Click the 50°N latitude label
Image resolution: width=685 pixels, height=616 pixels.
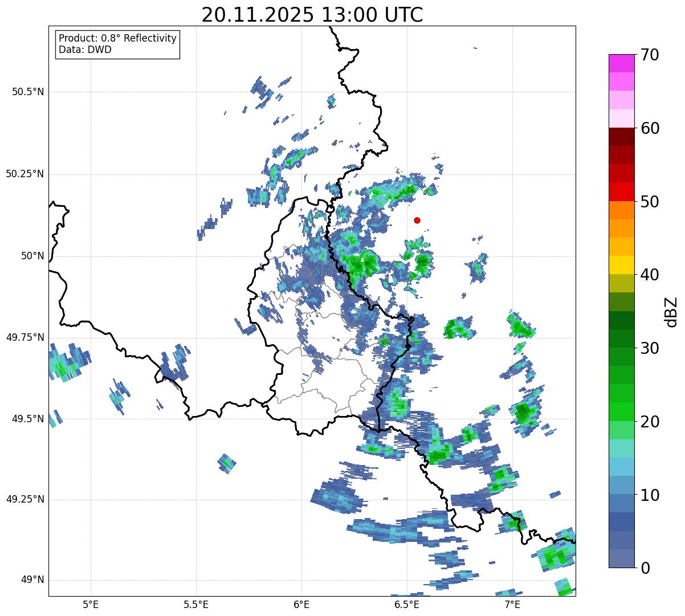point(32,256)
